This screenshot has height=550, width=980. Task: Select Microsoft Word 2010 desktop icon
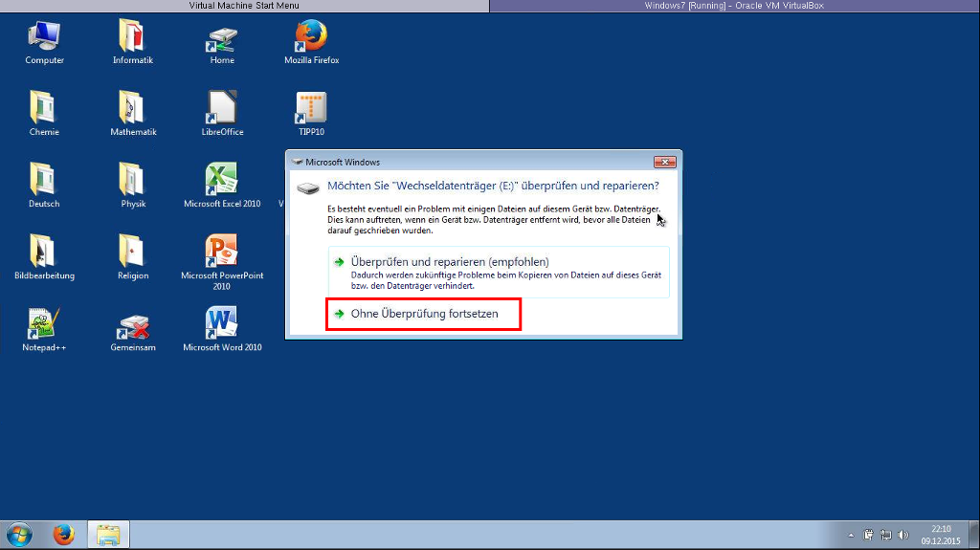(x=222, y=326)
